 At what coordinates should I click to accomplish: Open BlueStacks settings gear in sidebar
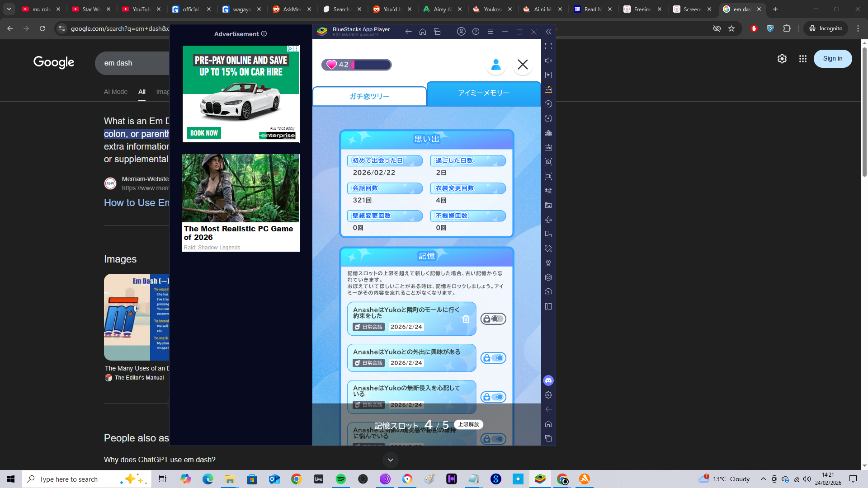(548, 395)
